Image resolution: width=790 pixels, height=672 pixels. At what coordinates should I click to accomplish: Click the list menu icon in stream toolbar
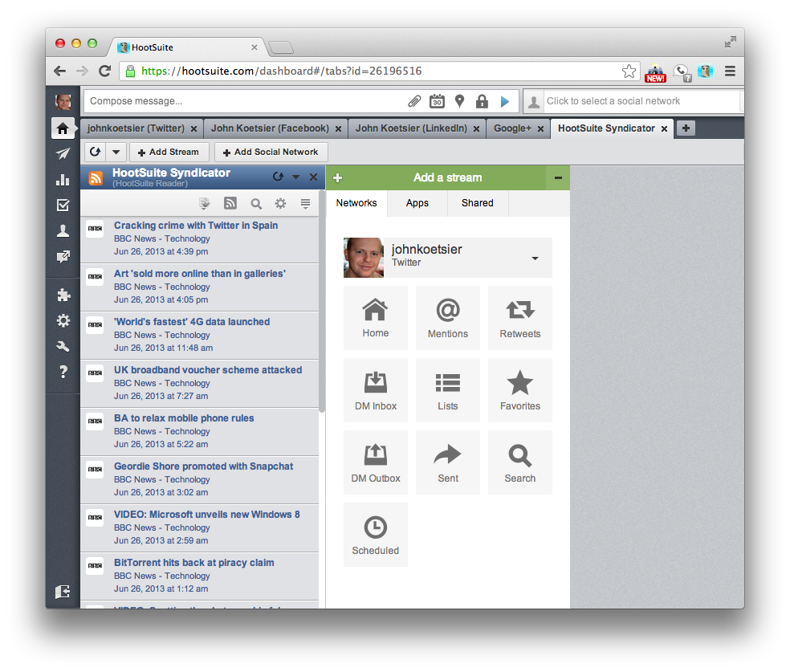(305, 203)
